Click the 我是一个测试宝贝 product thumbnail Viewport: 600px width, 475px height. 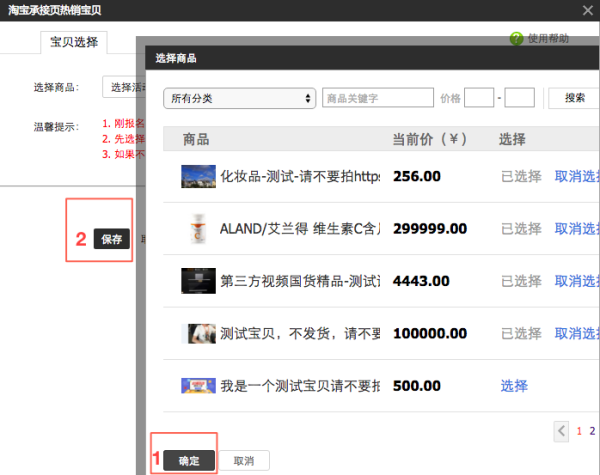point(198,385)
